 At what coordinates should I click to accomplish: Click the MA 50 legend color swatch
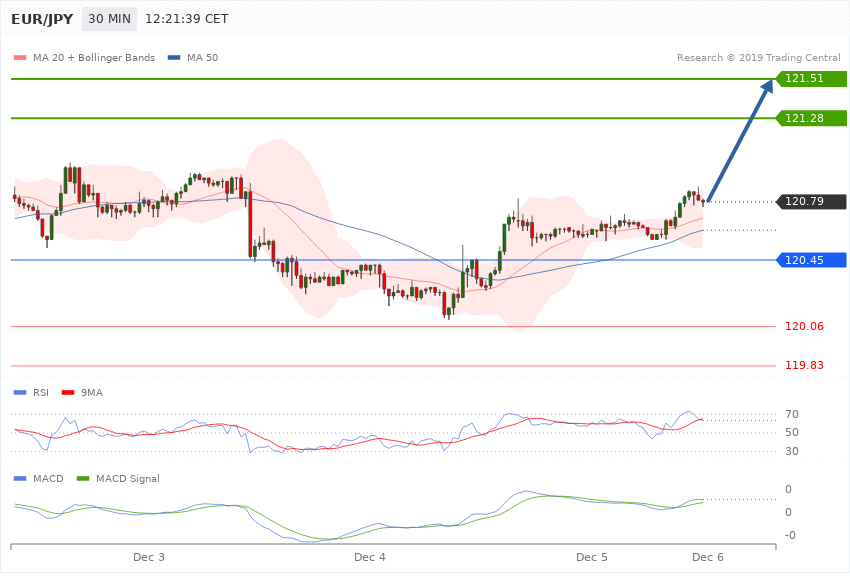(174, 58)
